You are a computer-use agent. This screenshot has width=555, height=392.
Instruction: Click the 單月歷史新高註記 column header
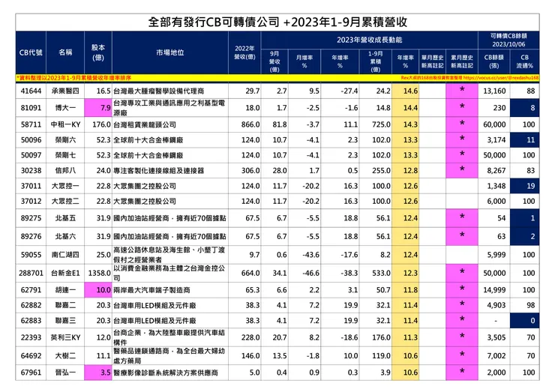pos(432,61)
